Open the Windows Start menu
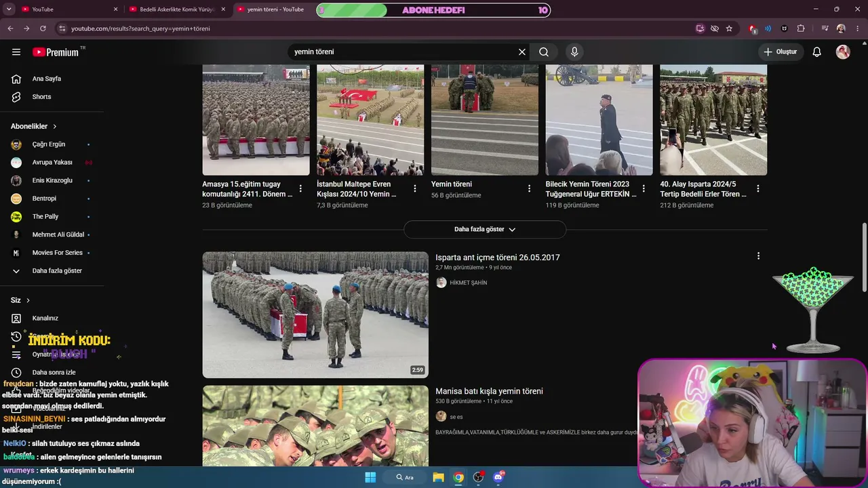This screenshot has height=488, width=868. 370,477
